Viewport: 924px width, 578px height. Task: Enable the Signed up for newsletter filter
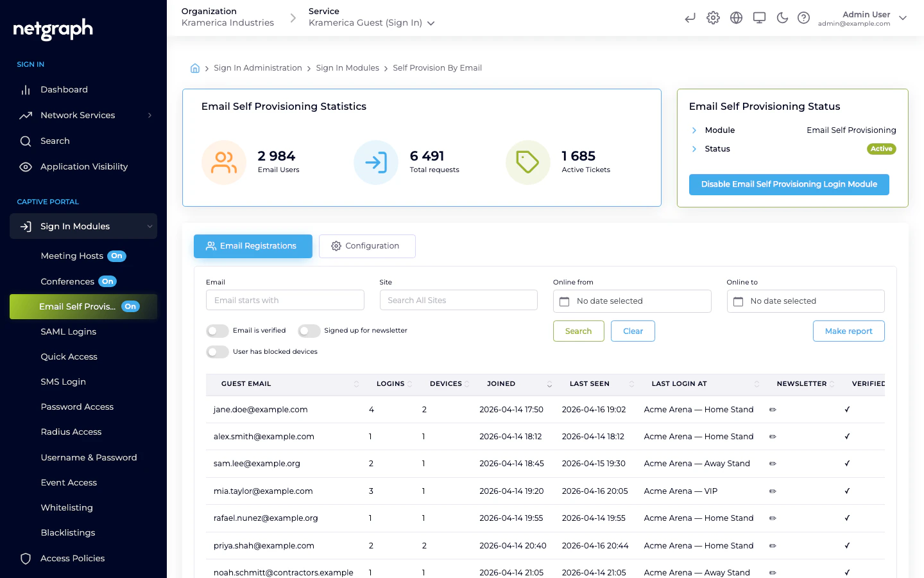click(x=309, y=331)
